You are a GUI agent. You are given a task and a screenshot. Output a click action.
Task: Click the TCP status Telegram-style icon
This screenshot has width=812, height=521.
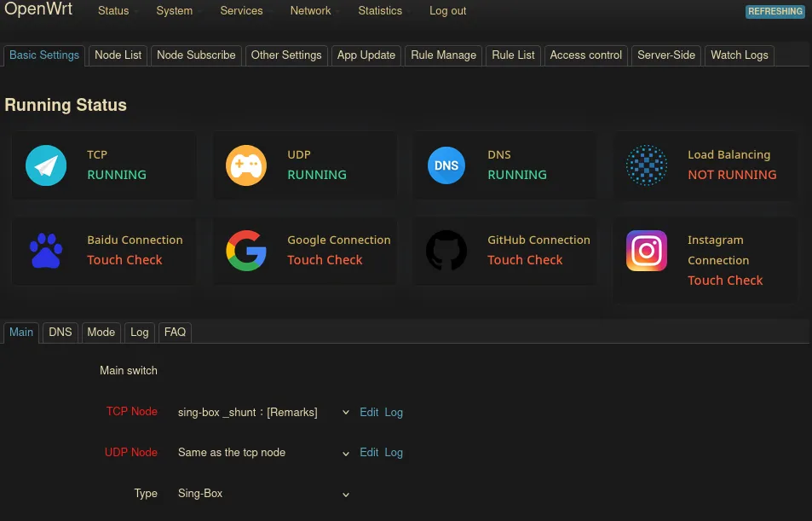(46, 165)
